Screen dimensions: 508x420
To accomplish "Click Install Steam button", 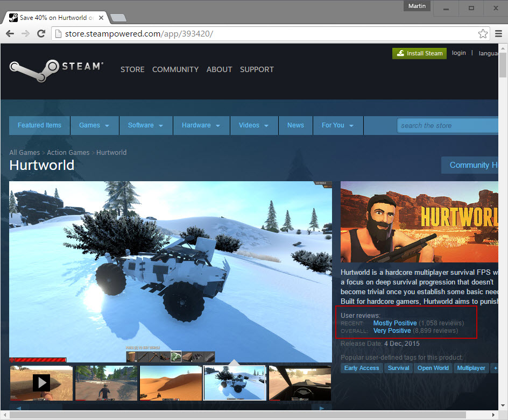I will click(419, 53).
